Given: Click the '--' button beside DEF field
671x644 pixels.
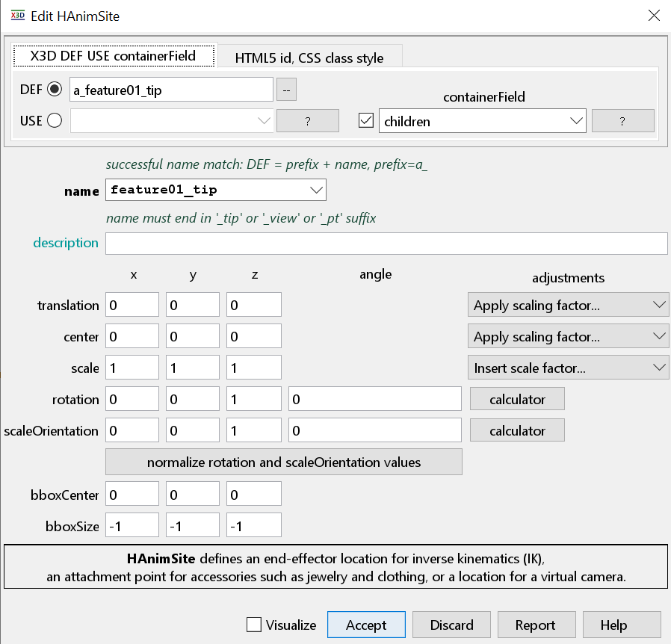Looking at the screenshot, I should tap(286, 90).
